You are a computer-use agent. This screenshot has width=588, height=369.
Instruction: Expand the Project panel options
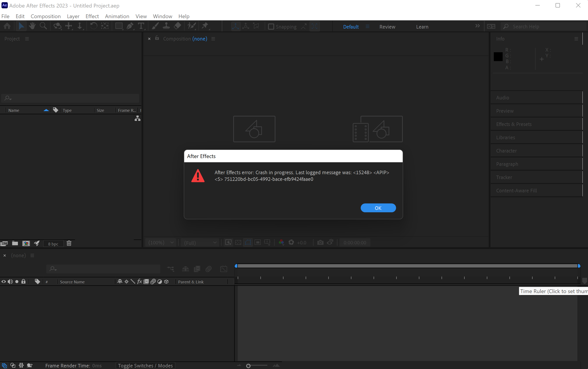pyautogui.click(x=26, y=38)
